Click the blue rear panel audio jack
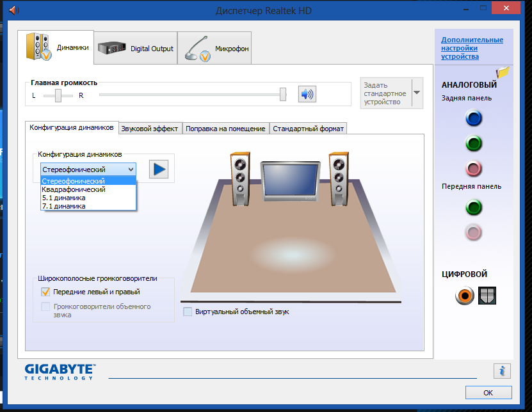The width and height of the screenshot is (532, 412). [x=474, y=118]
